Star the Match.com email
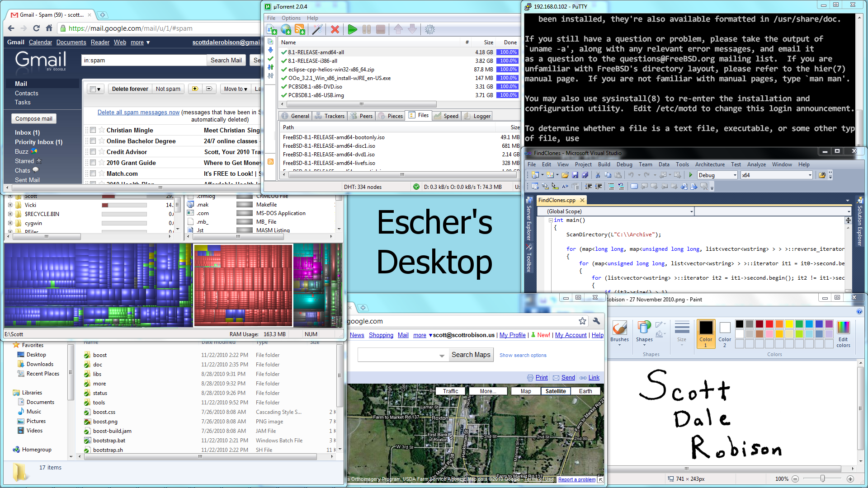The width and height of the screenshot is (868, 488). [101, 174]
